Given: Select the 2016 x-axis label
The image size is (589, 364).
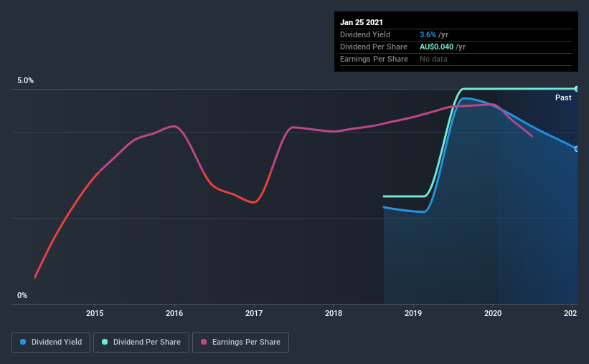Looking at the screenshot, I should (174, 313).
